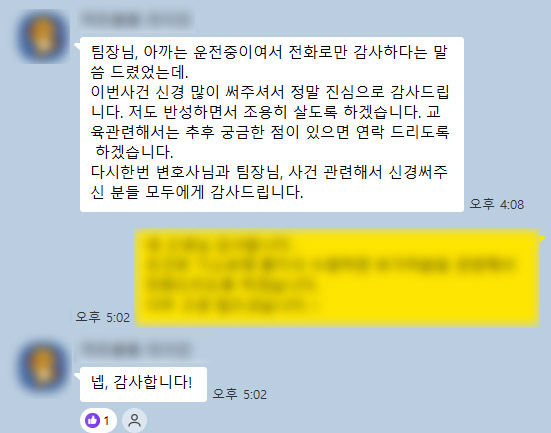Click the text "신 분들 모두에게 감사드립니다."
Screen dimensions: 551x433
[x=197, y=192]
